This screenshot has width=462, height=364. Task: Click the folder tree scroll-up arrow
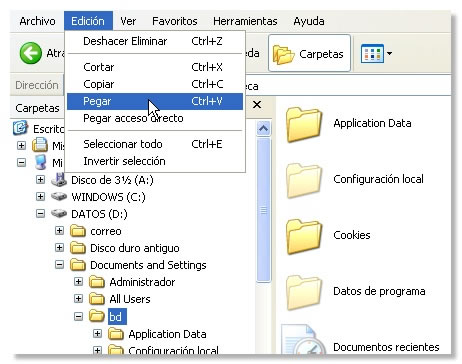click(264, 129)
